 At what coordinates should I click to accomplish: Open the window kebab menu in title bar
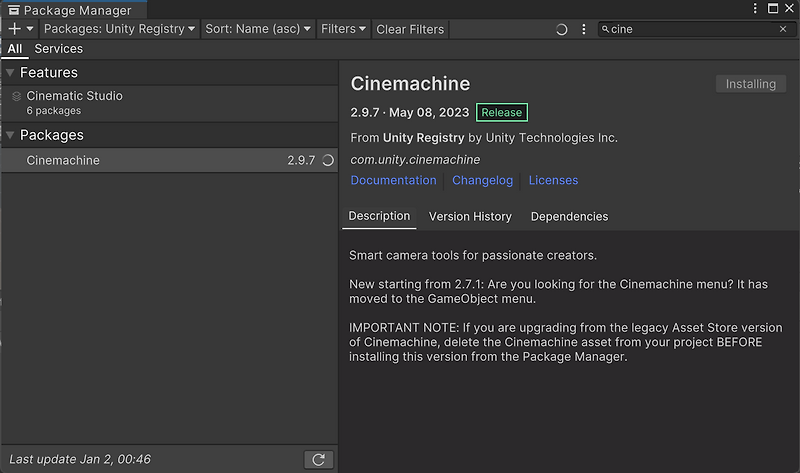click(x=755, y=9)
